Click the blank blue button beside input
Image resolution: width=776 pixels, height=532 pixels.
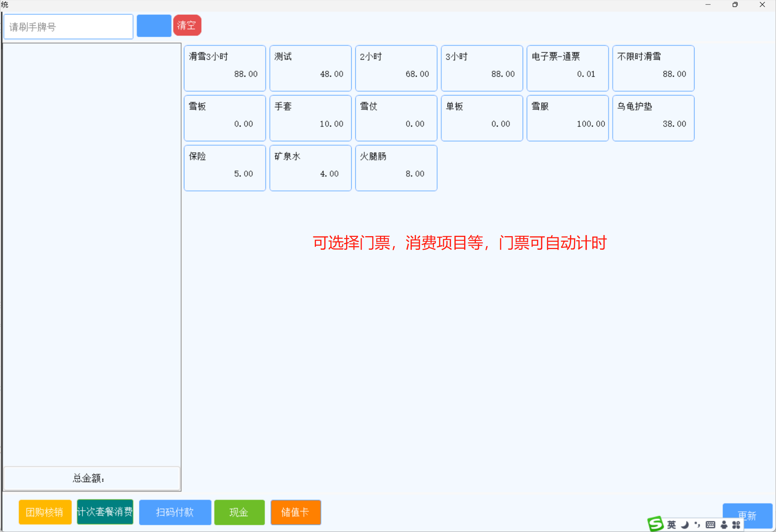coord(154,26)
